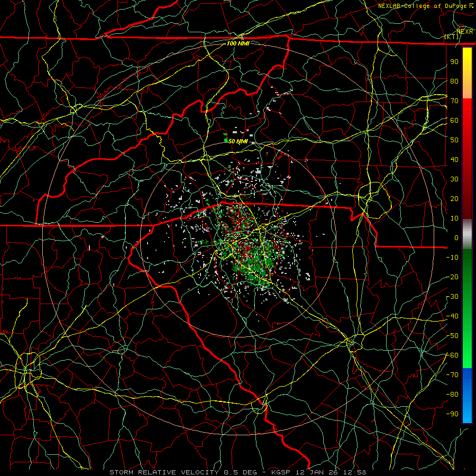Select the "0" value on the velocity scale

pyautogui.click(x=456, y=237)
